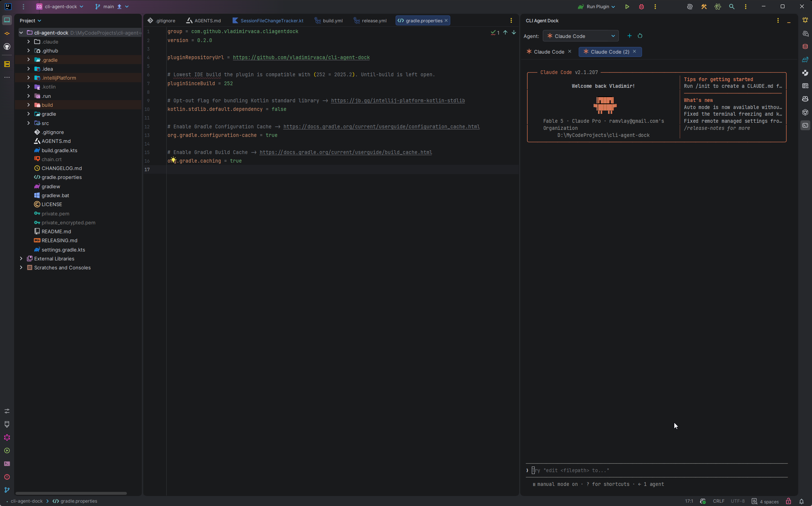Expand the .idea folder
The height and width of the screenshot is (506, 812).
click(x=28, y=69)
